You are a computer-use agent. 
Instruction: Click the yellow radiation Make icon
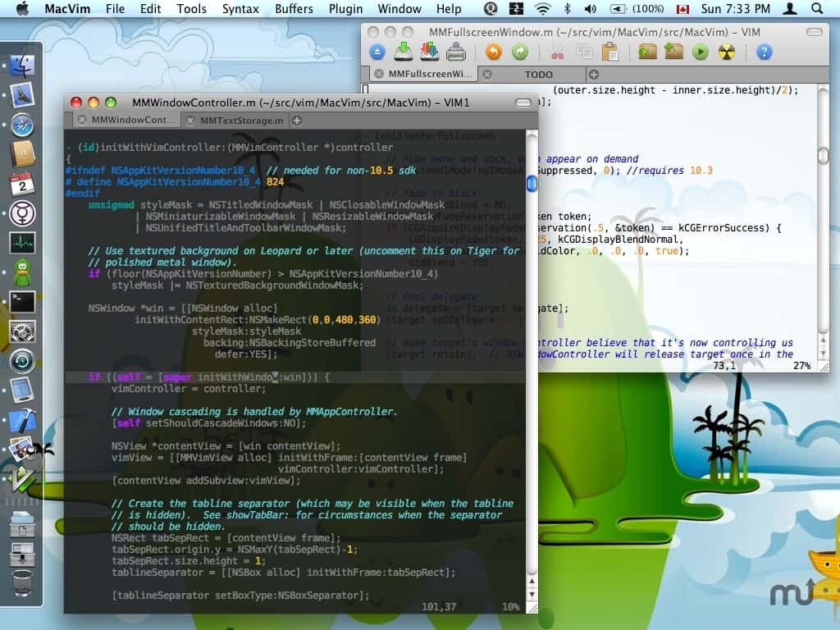[726, 52]
